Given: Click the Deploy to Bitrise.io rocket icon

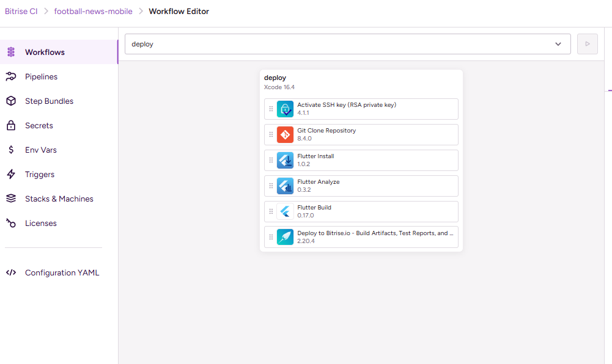Looking at the screenshot, I should (x=285, y=238).
